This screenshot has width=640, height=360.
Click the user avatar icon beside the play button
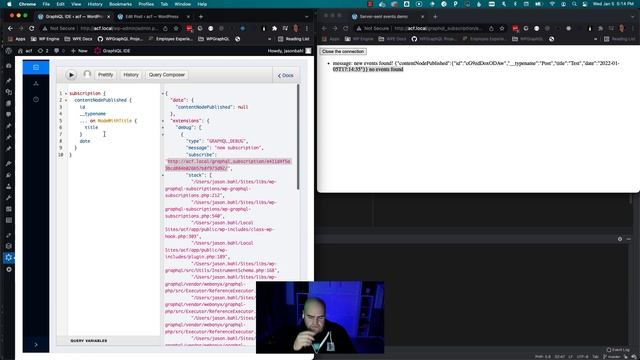click(x=87, y=74)
